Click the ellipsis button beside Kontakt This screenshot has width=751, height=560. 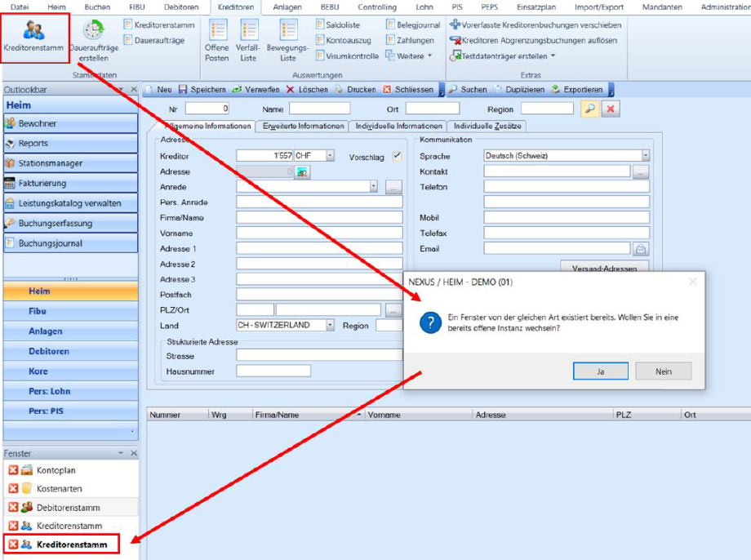[x=641, y=171]
